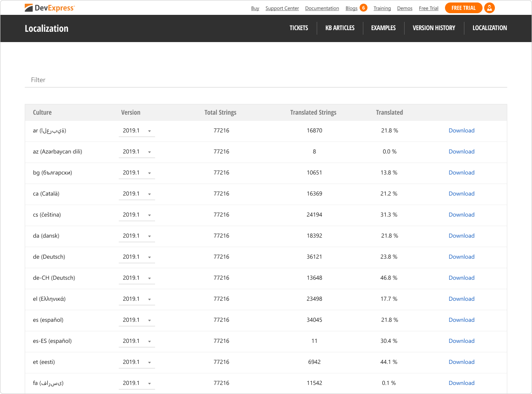Download the el (Ελληνικά) localization

click(x=461, y=299)
